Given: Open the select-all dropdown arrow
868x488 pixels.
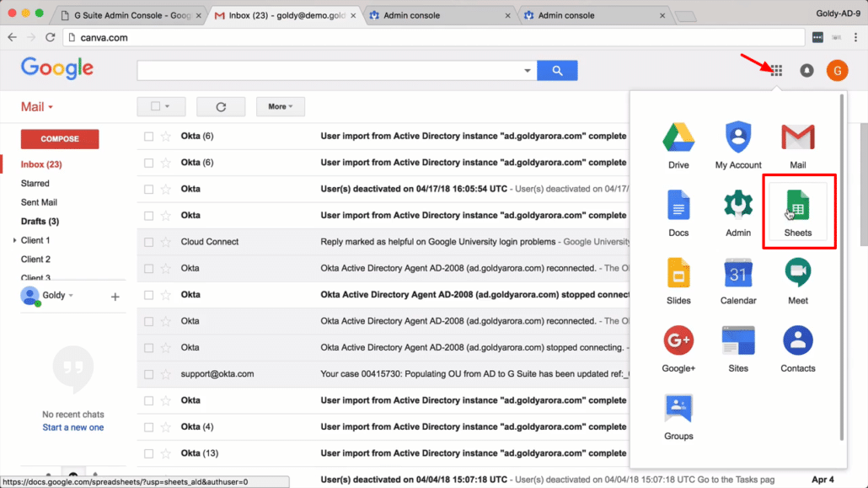Looking at the screenshot, I should 167,106.
